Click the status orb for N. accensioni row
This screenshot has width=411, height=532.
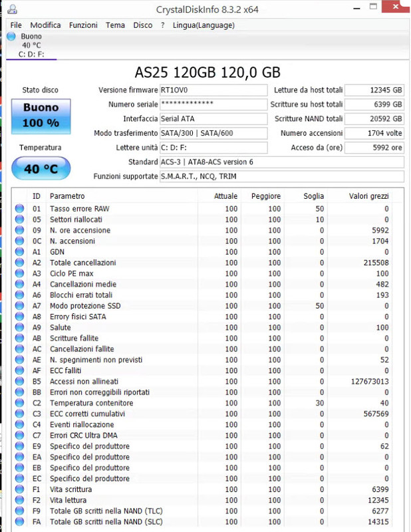click(19, 241)
